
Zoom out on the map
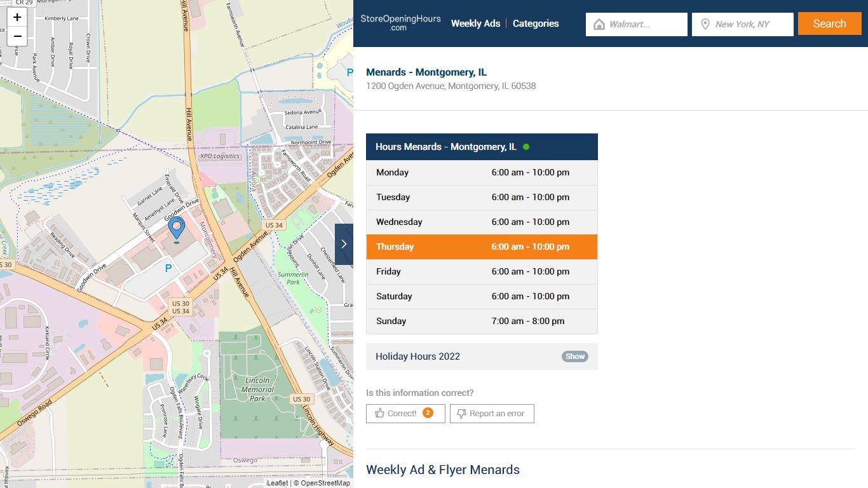(17, 36)
